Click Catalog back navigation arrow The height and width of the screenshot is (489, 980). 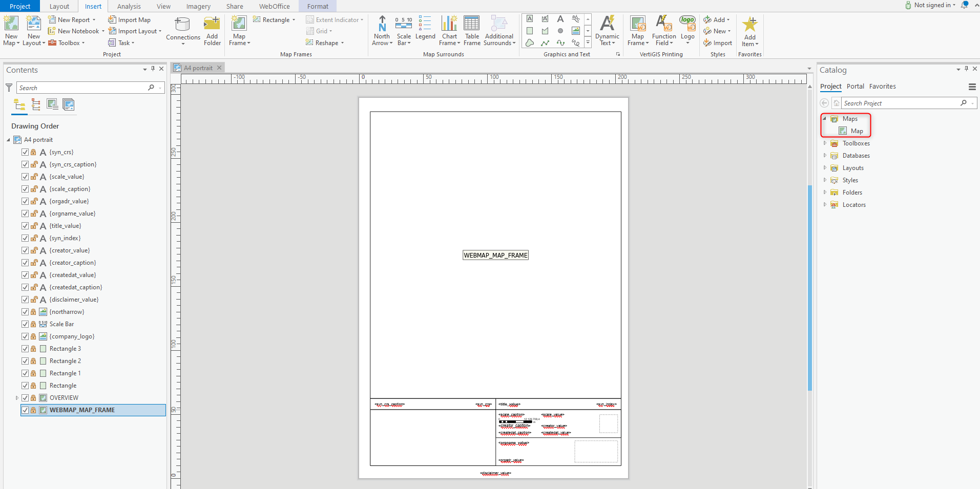pyautogui.click(x=824, y=103)
